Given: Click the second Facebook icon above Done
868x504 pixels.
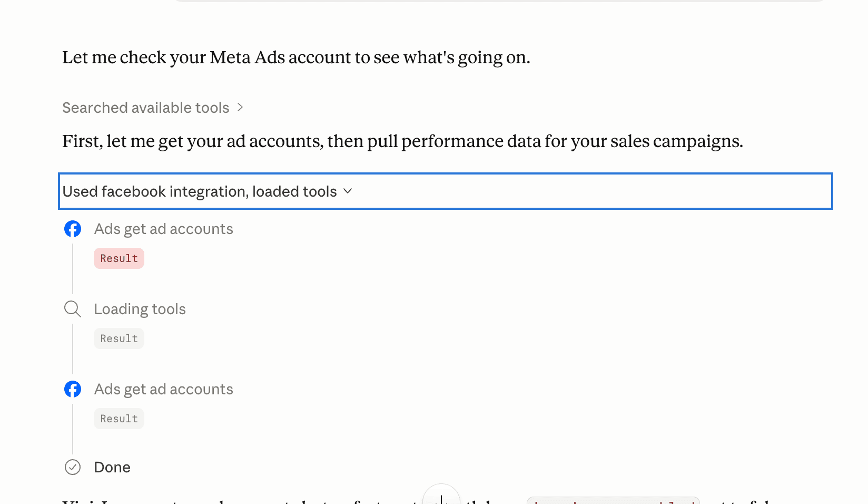Looking at the screenshot, I should coord(73,389).
